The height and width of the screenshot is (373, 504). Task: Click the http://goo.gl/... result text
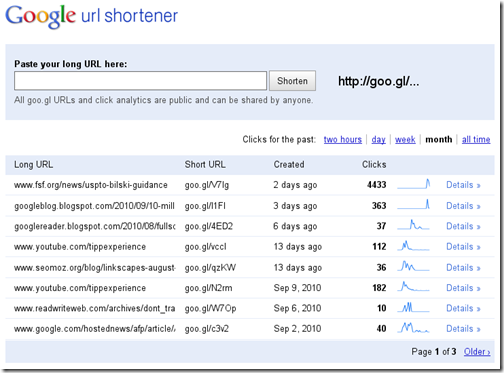[379, 81]
